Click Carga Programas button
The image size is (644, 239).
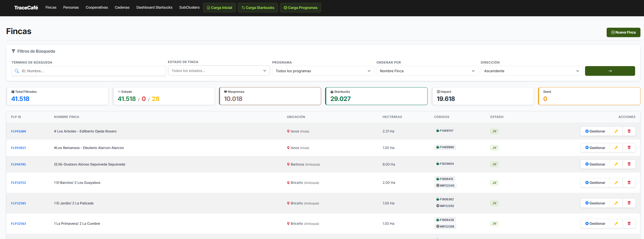300,8
